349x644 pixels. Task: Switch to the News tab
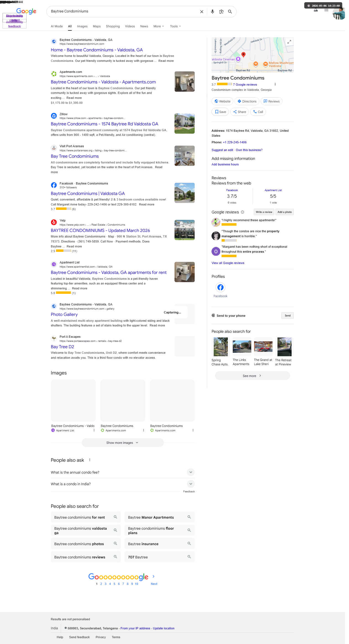[x=144, y=26]
